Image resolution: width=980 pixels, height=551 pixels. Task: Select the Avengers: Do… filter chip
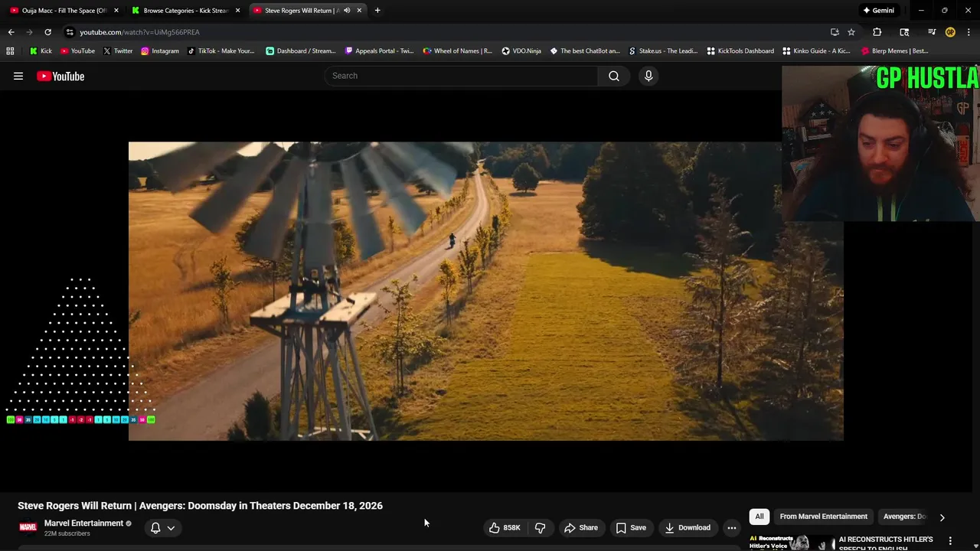904,517
